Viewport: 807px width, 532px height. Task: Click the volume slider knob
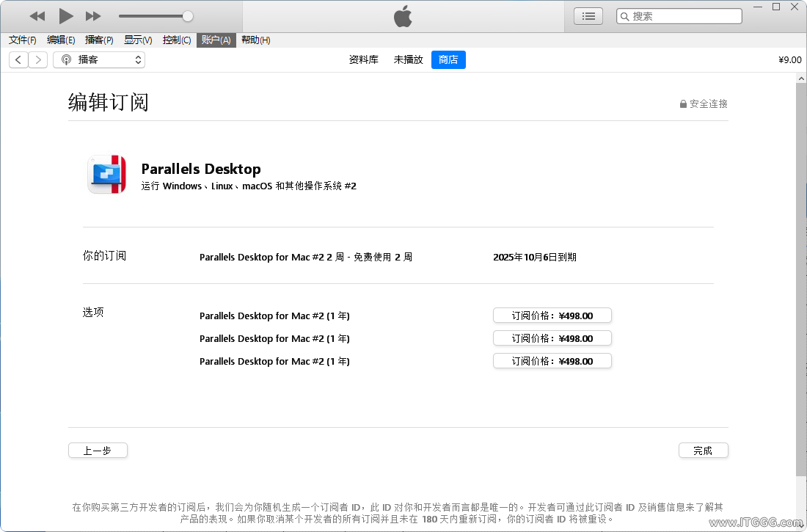coord(188,16)
